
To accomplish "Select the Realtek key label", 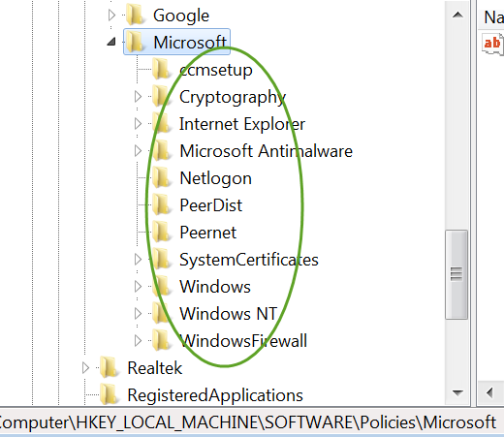I will click(x=155, y=368).
